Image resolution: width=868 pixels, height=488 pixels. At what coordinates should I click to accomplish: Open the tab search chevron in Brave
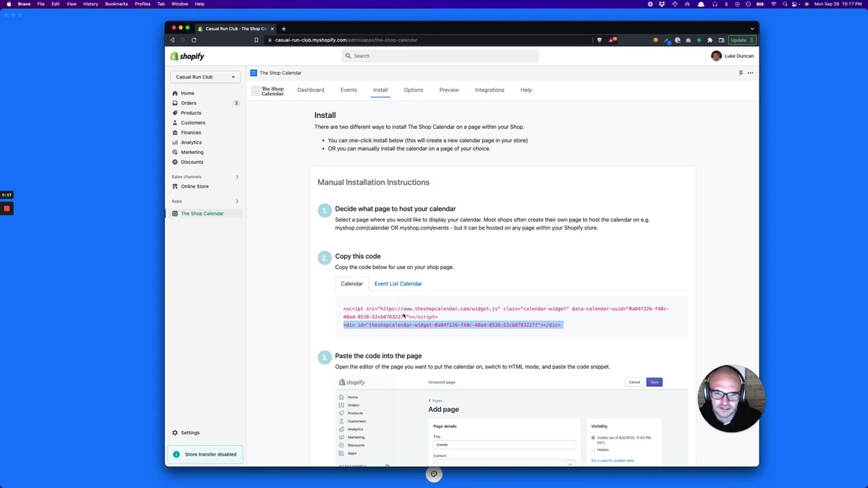pos(752,28)
